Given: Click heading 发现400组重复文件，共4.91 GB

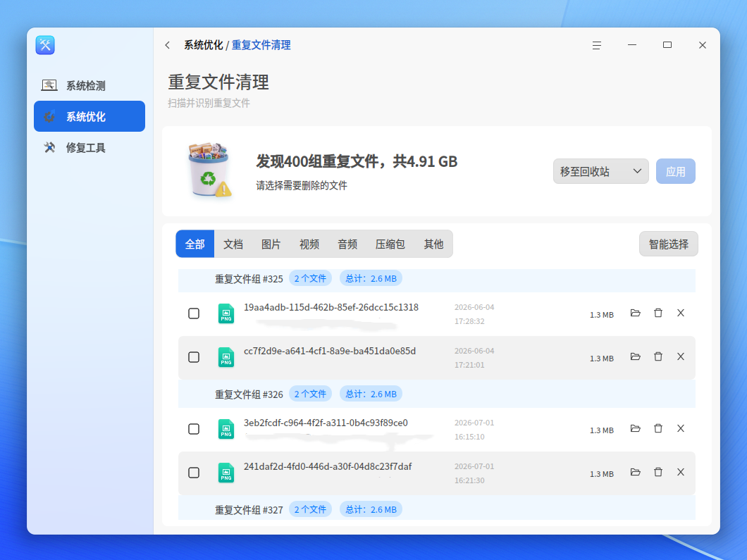Looking at the screenshot, I should (357, 161).
